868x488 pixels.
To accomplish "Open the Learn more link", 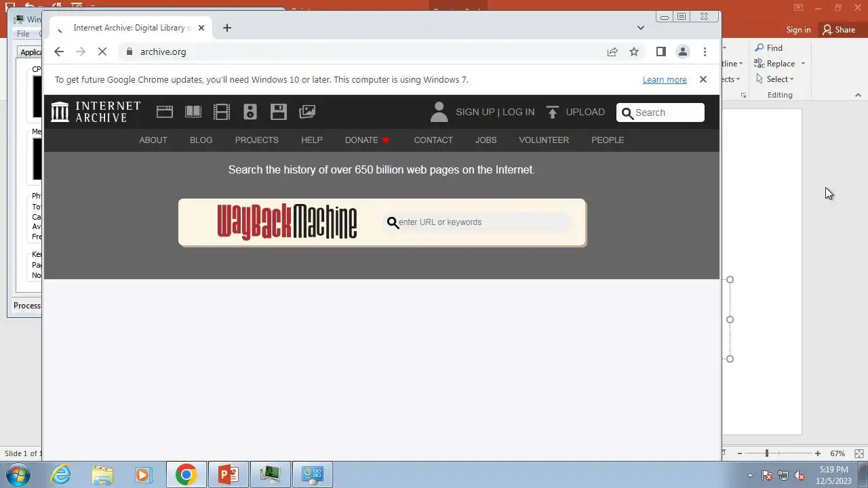I will [x=665, y=80].
